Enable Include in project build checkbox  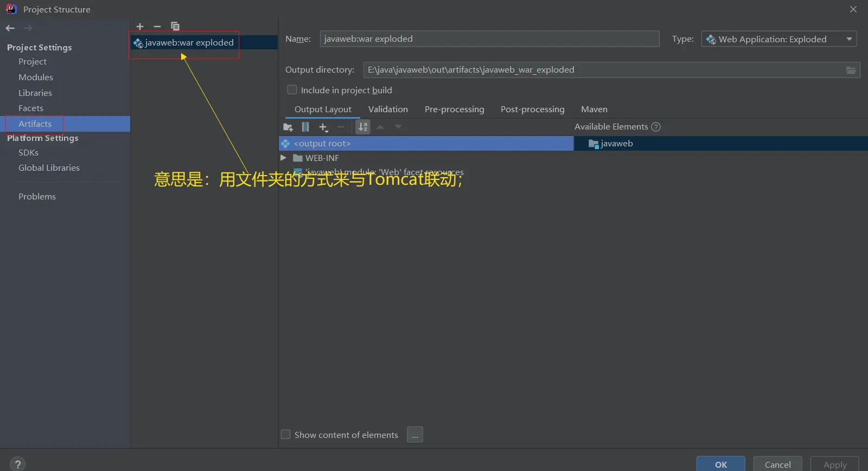(292, 90)
